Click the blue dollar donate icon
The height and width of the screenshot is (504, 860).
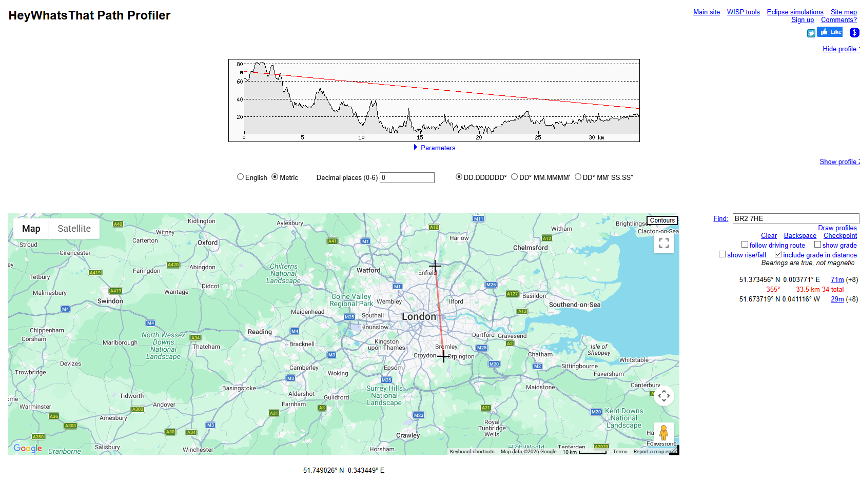click(x=854, y=32)
